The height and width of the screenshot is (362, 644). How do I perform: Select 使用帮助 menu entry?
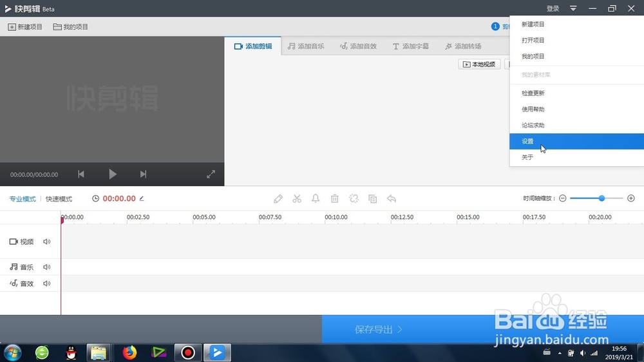click(x=576, y=110)
